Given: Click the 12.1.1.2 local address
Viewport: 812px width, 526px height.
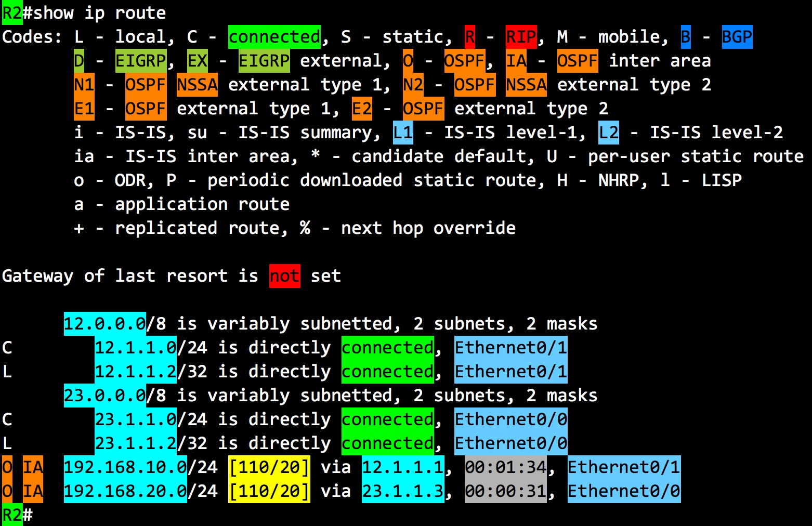Looking at the screenshot, I should pos(136,372).
